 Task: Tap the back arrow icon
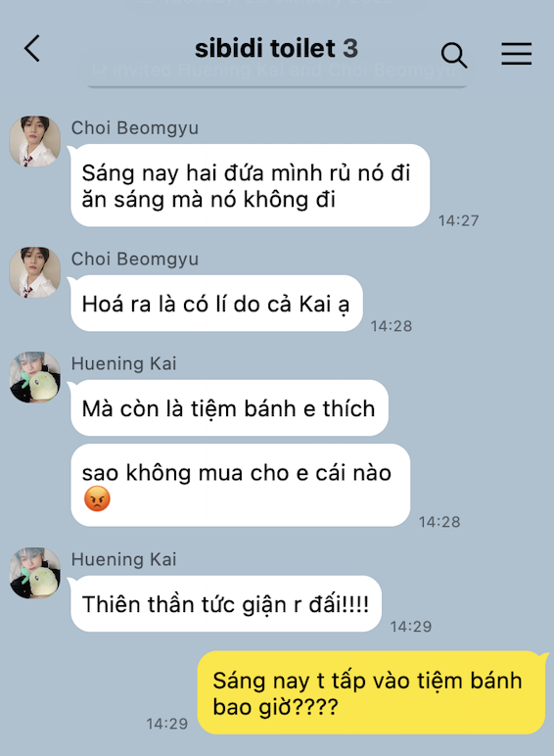point(31,48)
